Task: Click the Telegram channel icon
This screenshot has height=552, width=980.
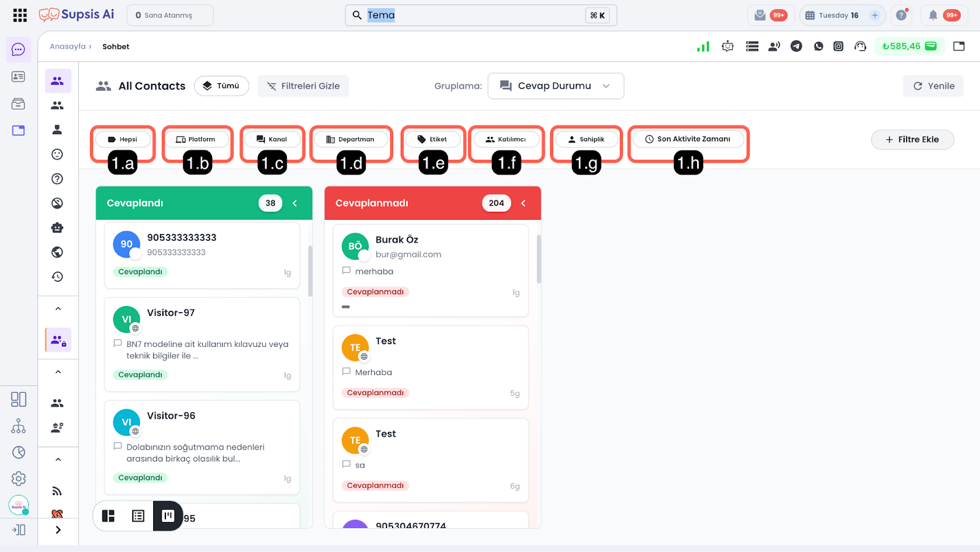Action: 796,47
